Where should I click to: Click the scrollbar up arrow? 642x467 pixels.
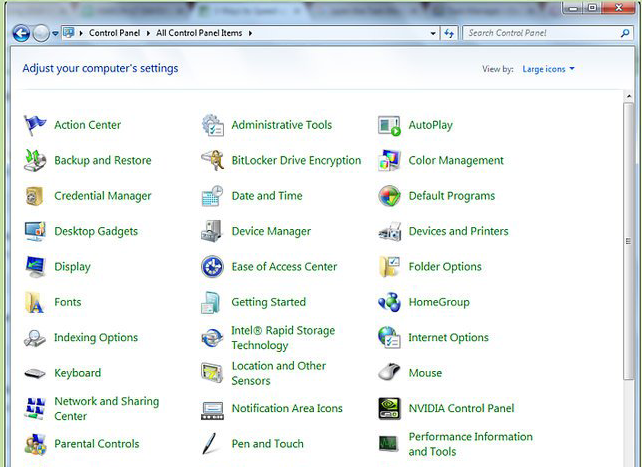click(x=628, y=96)
